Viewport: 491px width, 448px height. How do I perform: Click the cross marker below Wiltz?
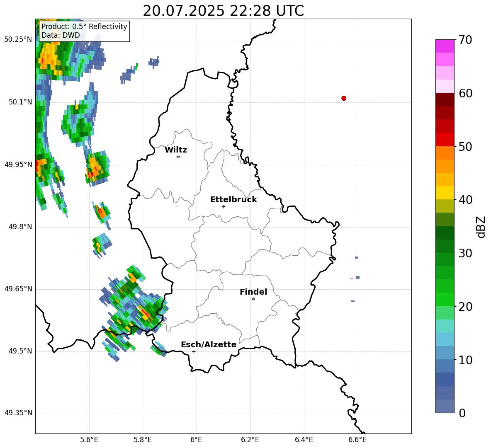pos(178,157)
